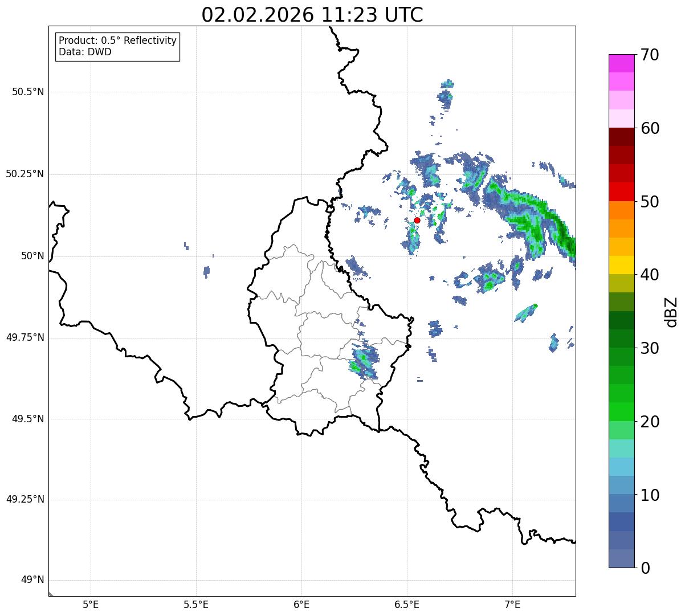Click the 10 dBZ colorbar label

(650, 496)
